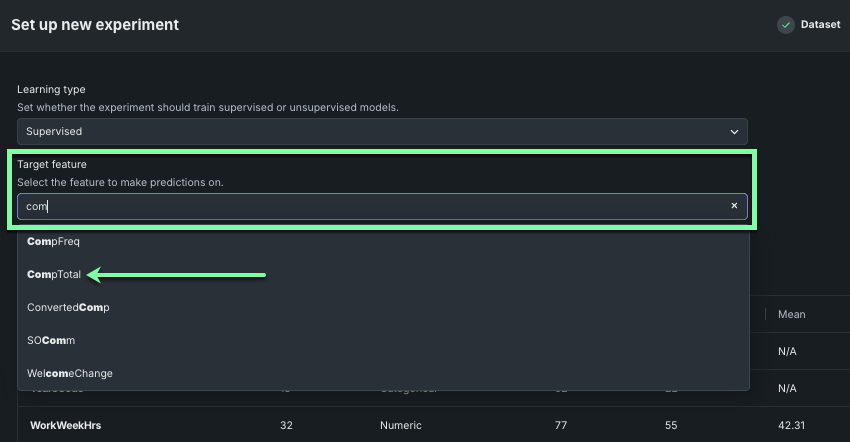The height and width of the screenshot is (442, 850).
Task: Click the Dataset step checkmark icon
Action: click(x=786, y=25)
